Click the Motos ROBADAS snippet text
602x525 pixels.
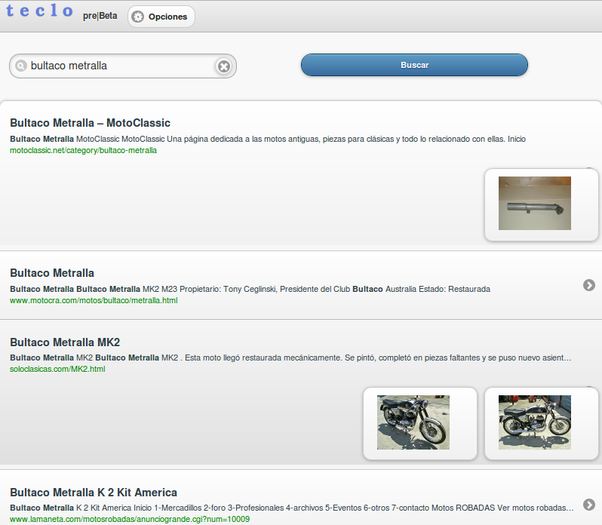pos(292,508)
